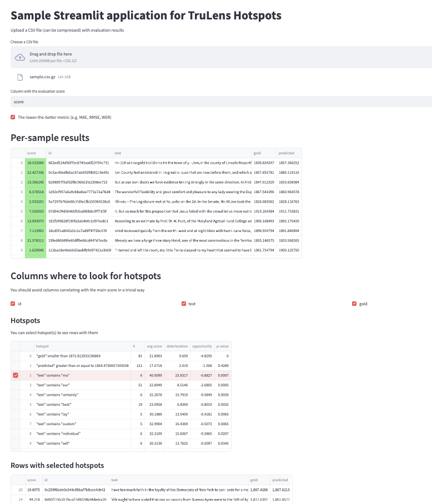Screen dimensions: 432x504
Task: Sort per-sample results by predicted header
Action: click(289, 153)
